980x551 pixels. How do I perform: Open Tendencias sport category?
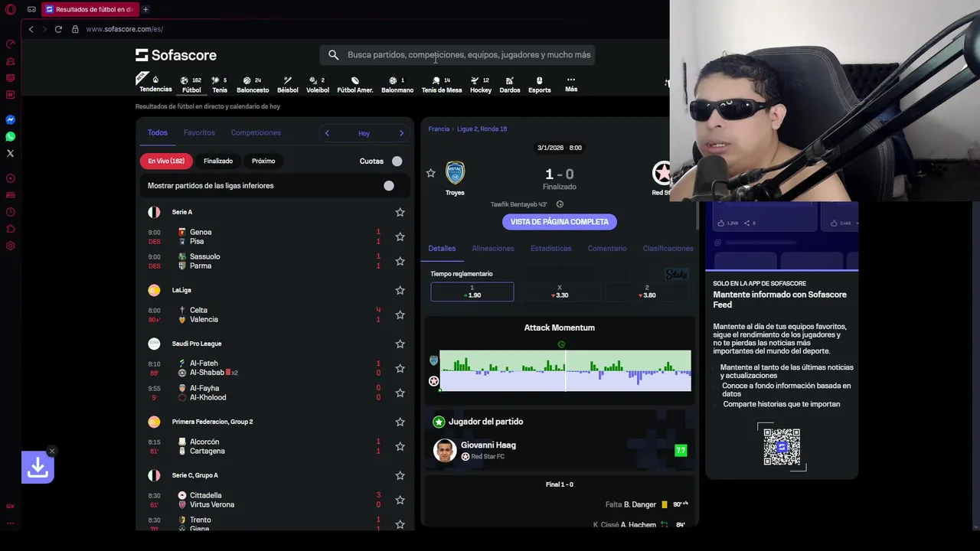point(155,84)
